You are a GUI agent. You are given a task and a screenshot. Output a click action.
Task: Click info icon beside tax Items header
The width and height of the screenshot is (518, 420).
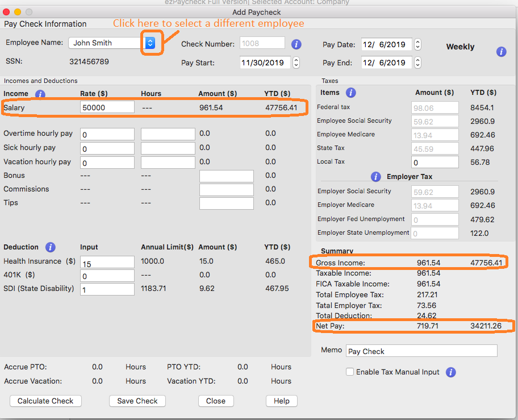pos(350,93)
